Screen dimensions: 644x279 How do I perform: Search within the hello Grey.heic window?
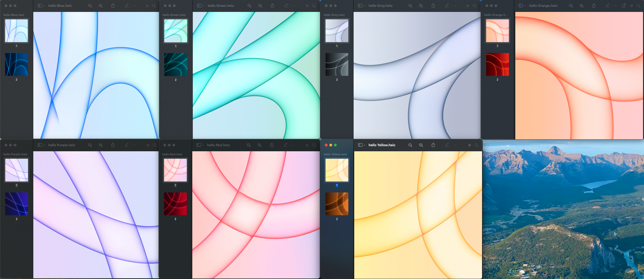(x=475, y=6)
